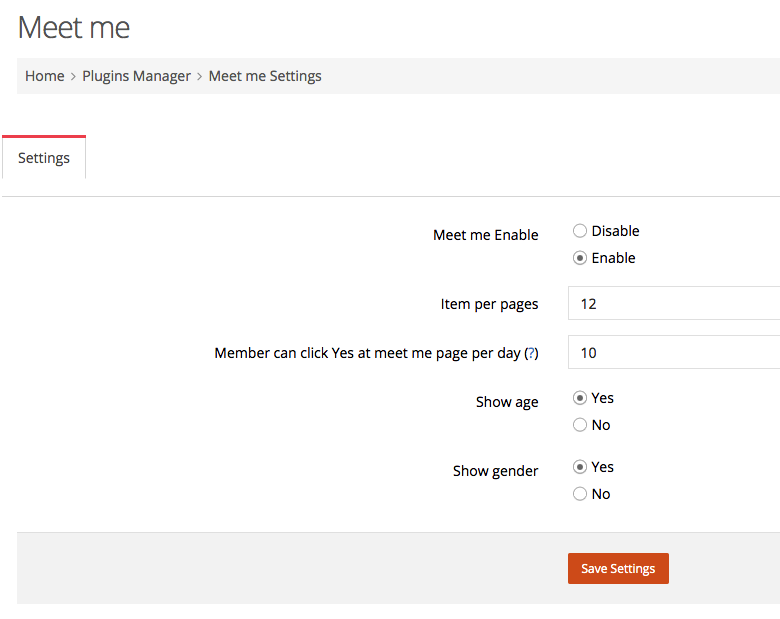Select the Enable radio for Meet me
Image resolution: width=780 pixels, height=619 pixels.
tap(580, 258)
